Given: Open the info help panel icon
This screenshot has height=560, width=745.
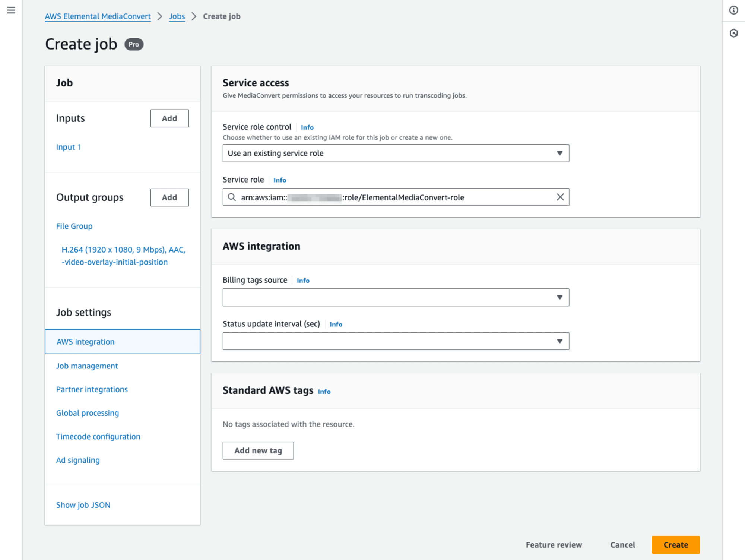Looking at the screenshot, I should [733, 10].
